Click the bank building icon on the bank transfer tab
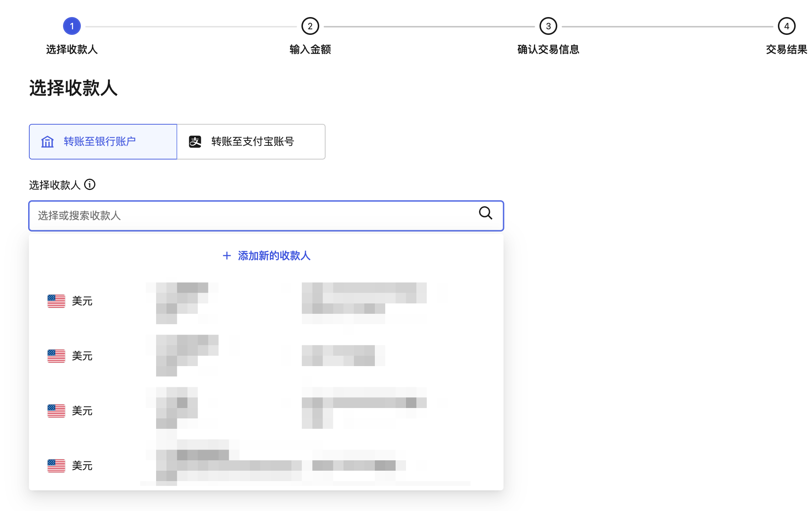 [x=47, y=141]
